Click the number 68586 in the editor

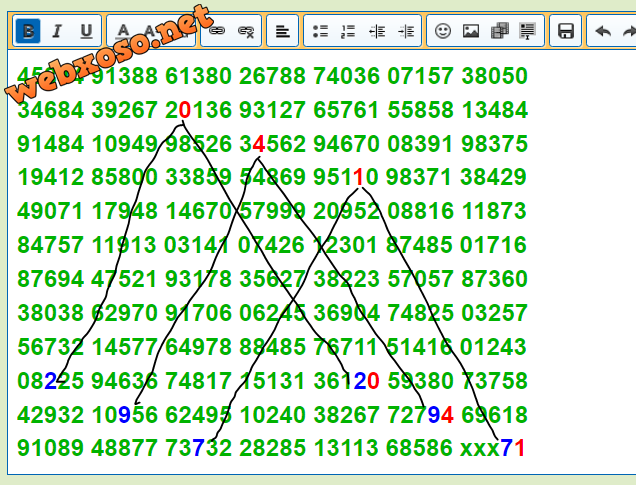tap(419, 448)
